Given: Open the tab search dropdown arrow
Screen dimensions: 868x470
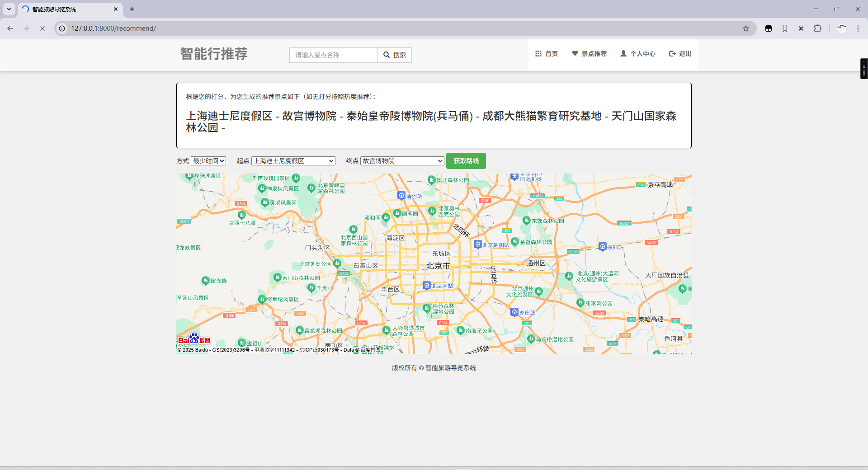Looking at the screenshot, I should click(9, 9).
